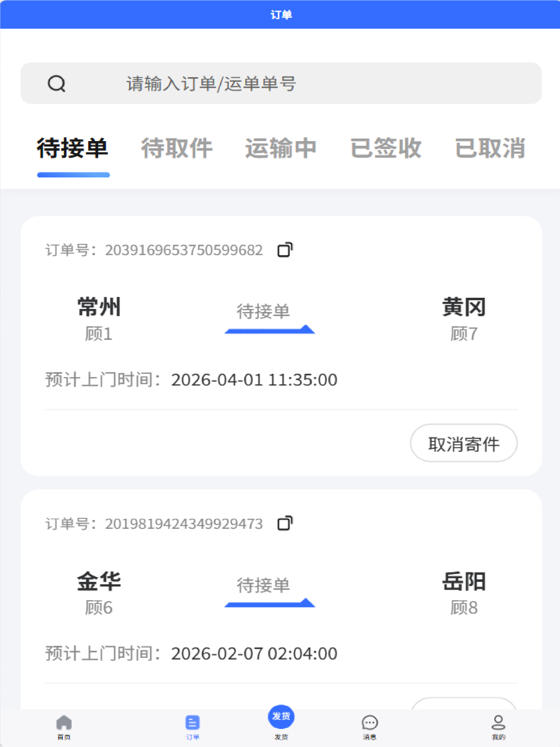The height and width of the screenshot is (747, 560).
Task: Click the search magnifier icon
Action: [x=56, y=83]
